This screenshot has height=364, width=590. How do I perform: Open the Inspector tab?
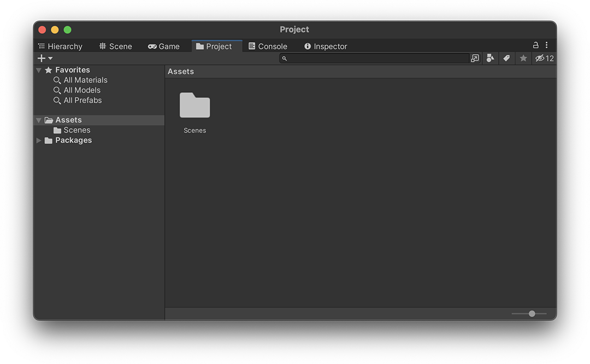(x=326, y=46)
